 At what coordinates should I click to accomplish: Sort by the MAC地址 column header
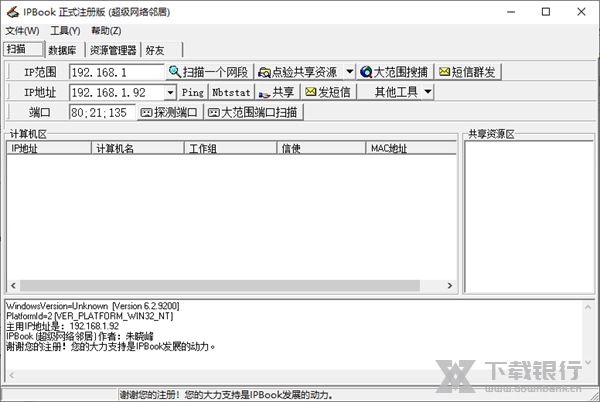[x=411, y=148]
